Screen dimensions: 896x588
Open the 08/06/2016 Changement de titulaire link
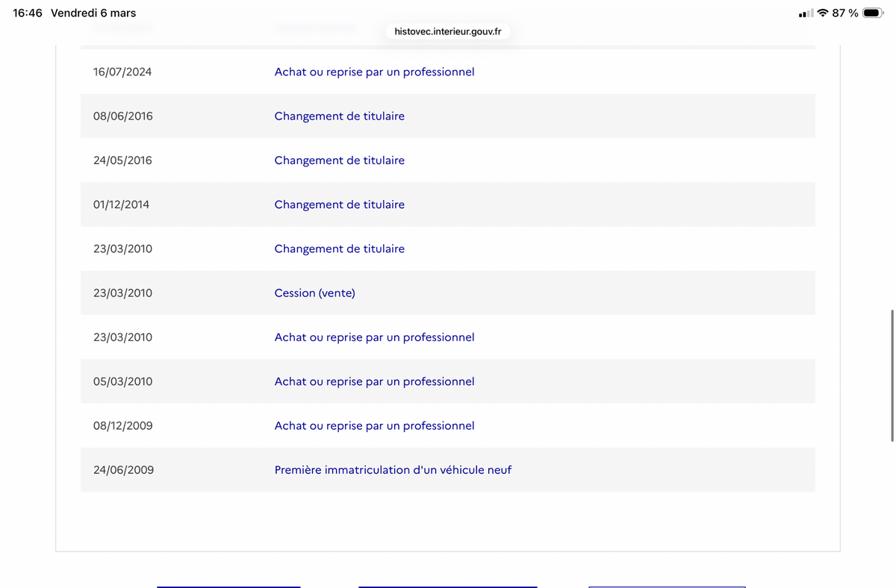pos(339,116)
